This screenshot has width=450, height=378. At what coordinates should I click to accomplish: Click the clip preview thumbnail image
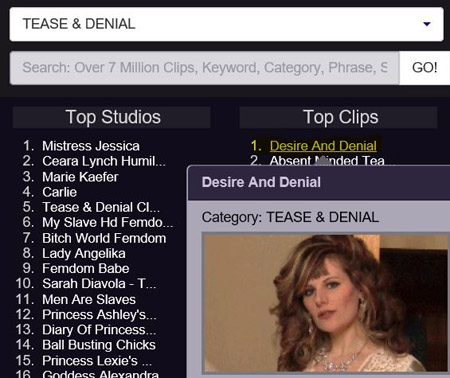325,303
